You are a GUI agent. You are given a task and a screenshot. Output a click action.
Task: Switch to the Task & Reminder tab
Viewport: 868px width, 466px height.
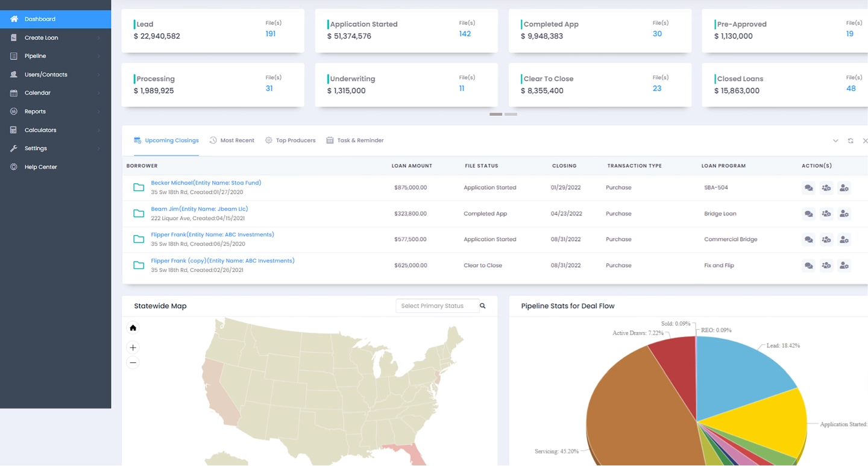coord(360,140)
